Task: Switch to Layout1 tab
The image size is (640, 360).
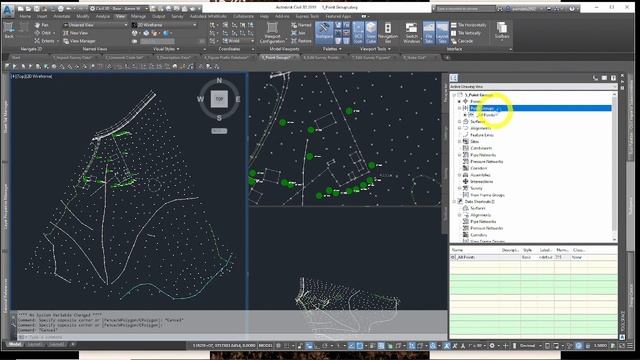Action: click(x=35, y=345)
